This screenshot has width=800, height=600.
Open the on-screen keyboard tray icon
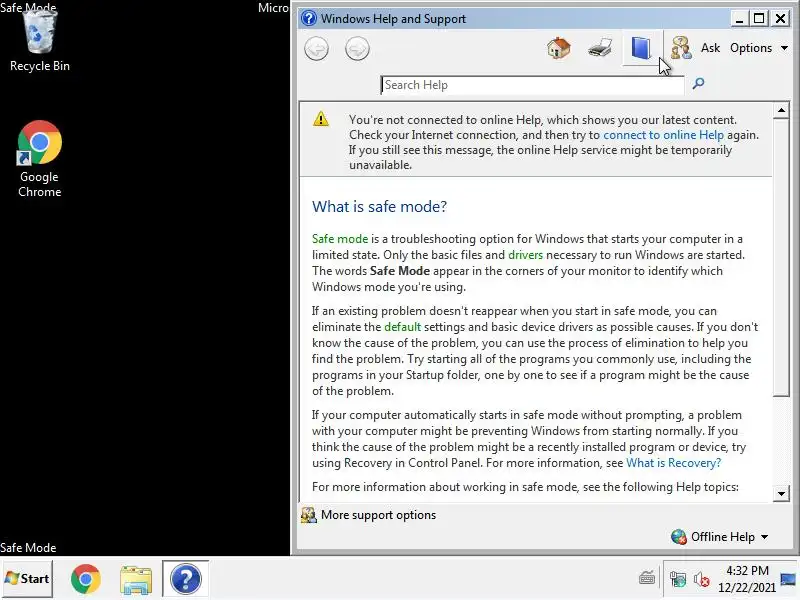647,578
